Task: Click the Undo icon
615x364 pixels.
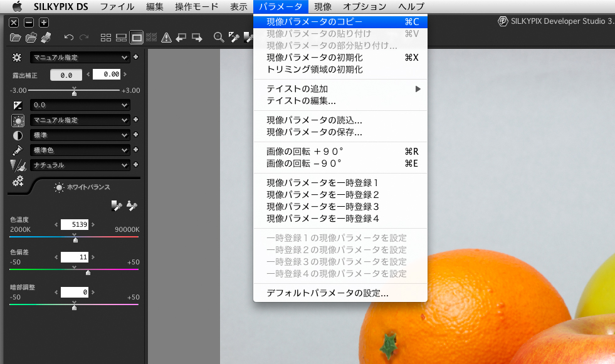Action: click(x=68, y=37)
